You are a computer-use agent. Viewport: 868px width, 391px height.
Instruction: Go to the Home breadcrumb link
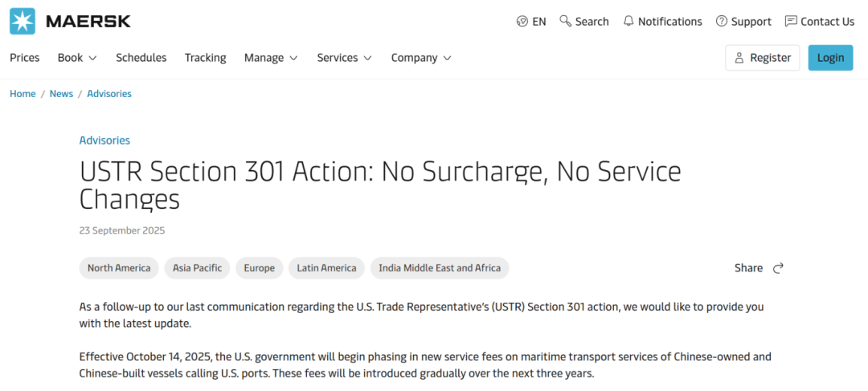point(23,94)
